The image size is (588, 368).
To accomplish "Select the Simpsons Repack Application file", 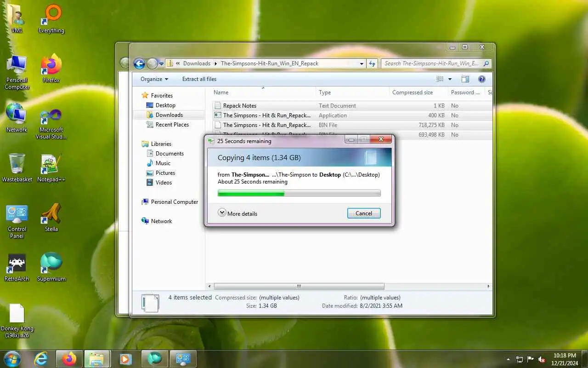I will coord(352,115).
